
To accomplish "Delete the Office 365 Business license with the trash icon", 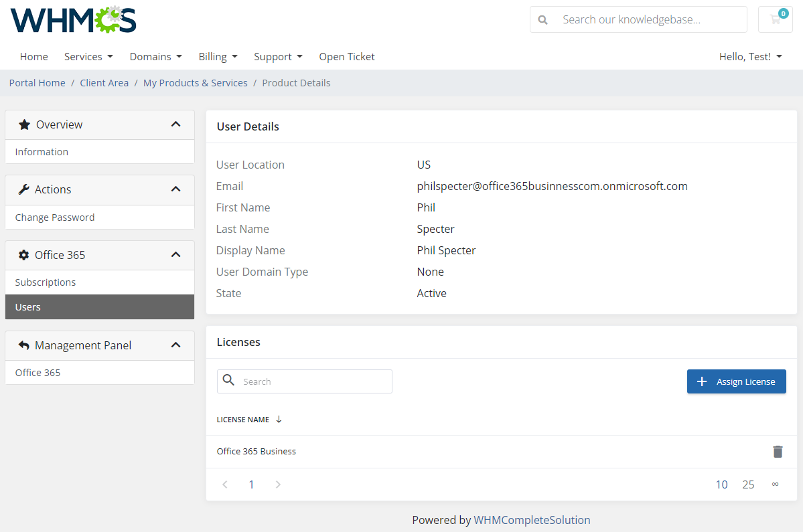I will tap(778, 451).
